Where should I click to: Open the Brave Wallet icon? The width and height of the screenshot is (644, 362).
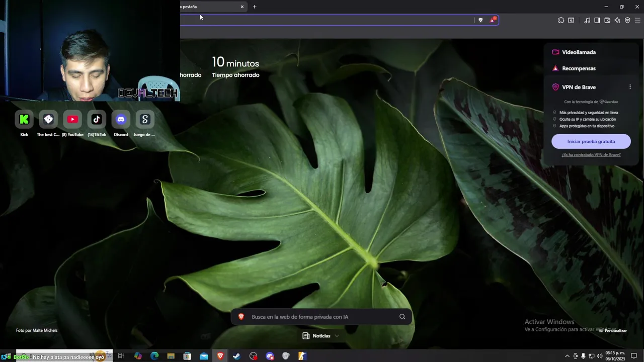607,20
